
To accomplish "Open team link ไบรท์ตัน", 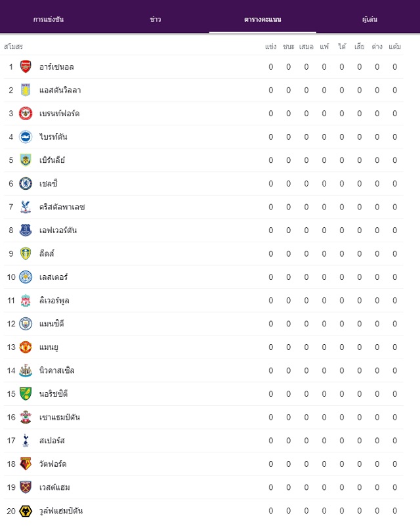I will click(x=53, y=137).
